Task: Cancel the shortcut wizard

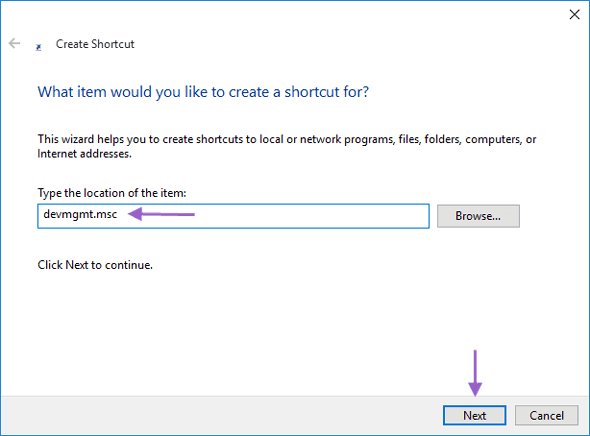Action: (546, 415)
